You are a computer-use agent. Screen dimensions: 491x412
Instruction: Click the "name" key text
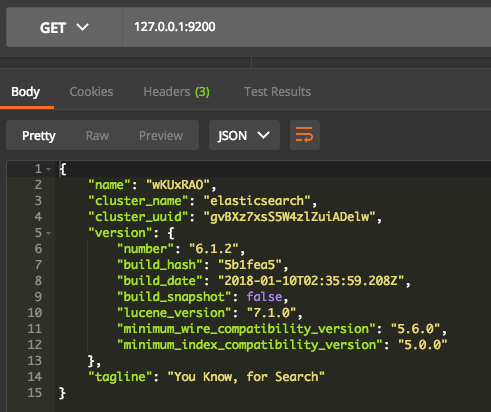(x=109, y=185)
